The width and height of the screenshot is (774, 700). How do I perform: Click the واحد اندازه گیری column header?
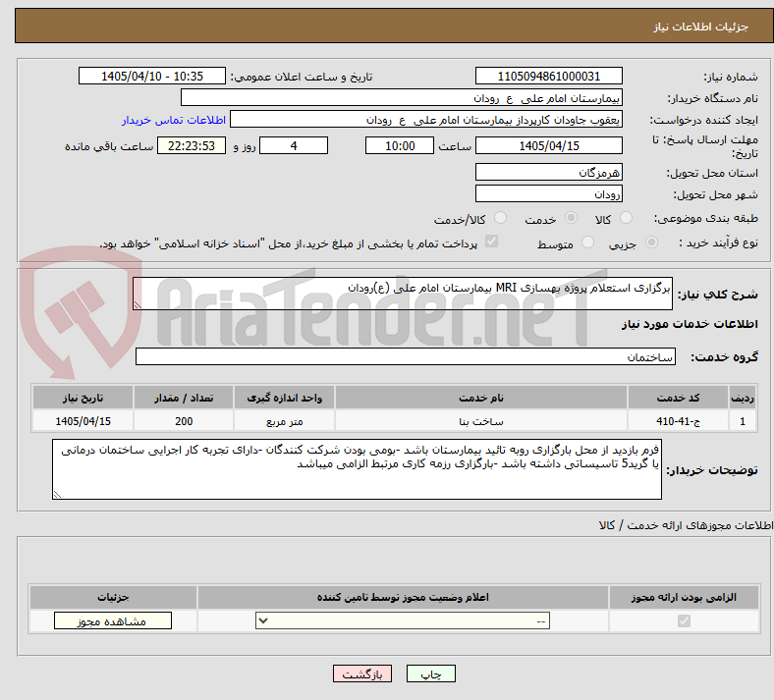(x=284, y=398)
